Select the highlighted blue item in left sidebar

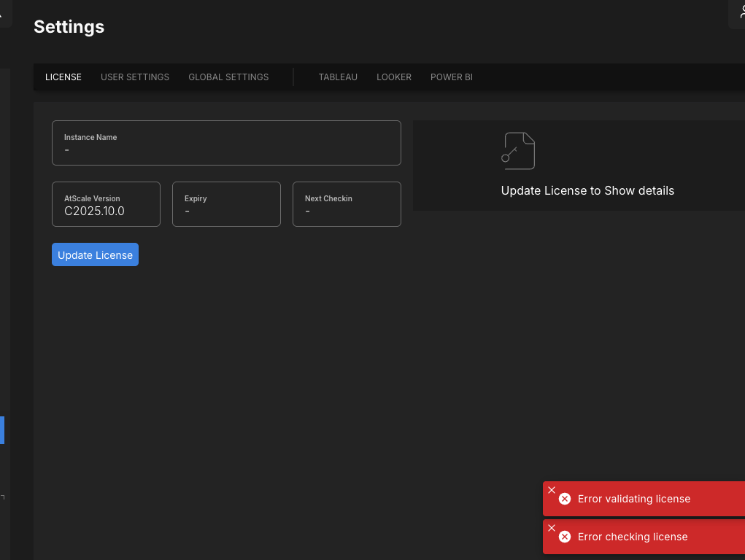tap(2, 430)
